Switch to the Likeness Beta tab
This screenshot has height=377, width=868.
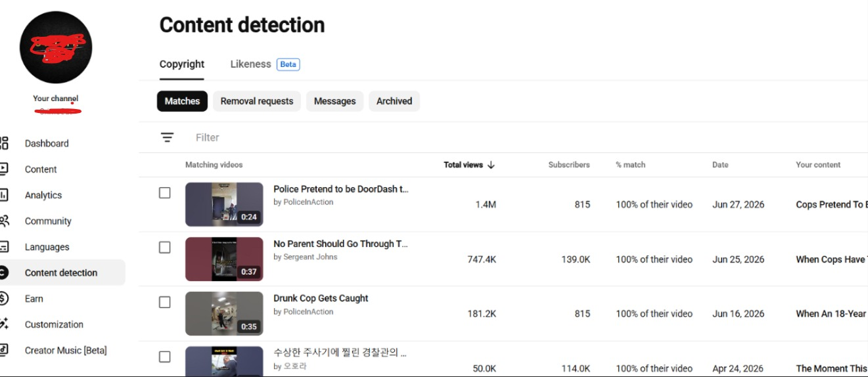click(265, 64)
